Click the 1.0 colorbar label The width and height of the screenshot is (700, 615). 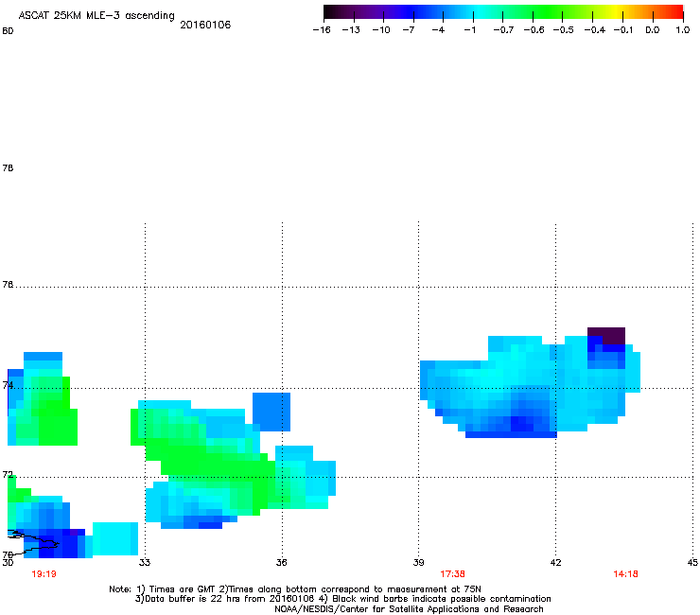683,30
